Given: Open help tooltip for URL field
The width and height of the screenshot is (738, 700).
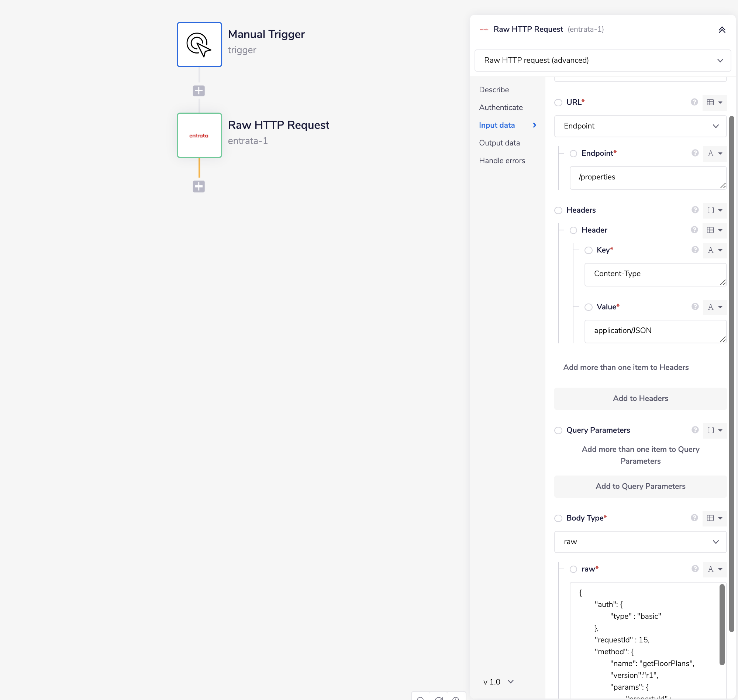Looking at the screenshot, I should [694, 102].
